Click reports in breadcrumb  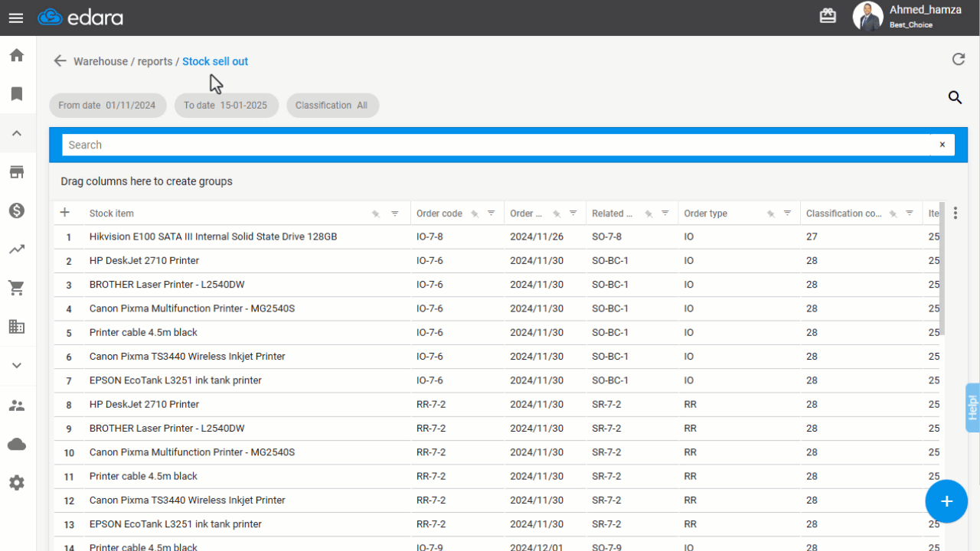(155, 61)
